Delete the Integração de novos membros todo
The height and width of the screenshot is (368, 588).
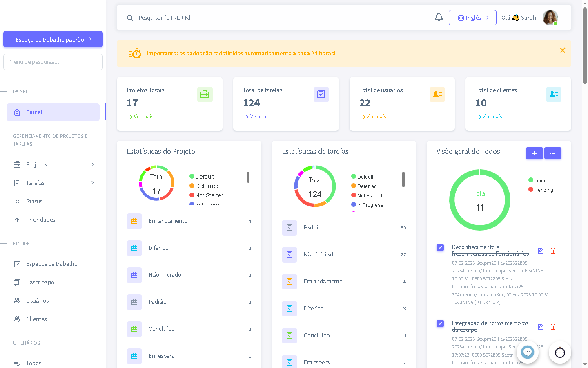click(553, 327)
